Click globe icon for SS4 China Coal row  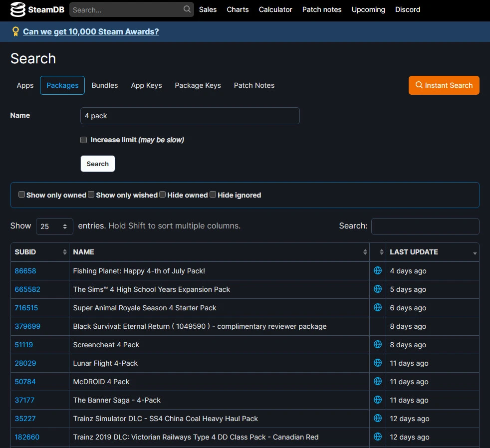pos(378,418)
